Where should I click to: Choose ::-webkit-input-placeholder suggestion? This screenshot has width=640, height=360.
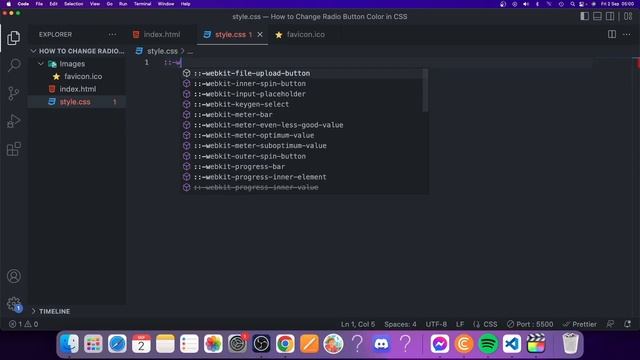[x=302, y=94]
